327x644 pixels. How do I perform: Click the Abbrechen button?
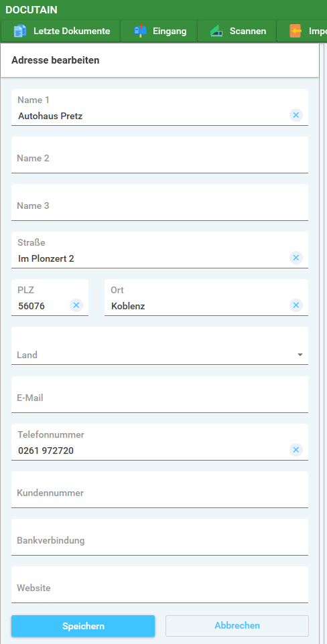(x=237, y=626)
